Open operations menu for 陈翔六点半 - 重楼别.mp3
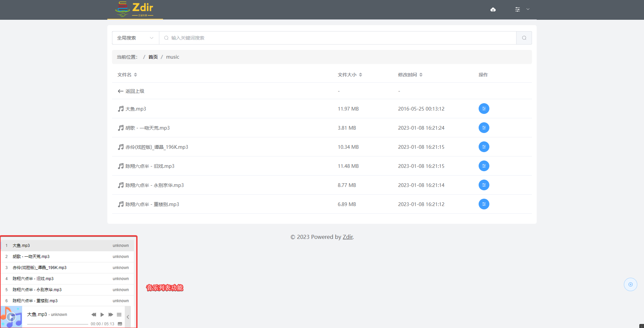644x328 pixels. (484, 204)
